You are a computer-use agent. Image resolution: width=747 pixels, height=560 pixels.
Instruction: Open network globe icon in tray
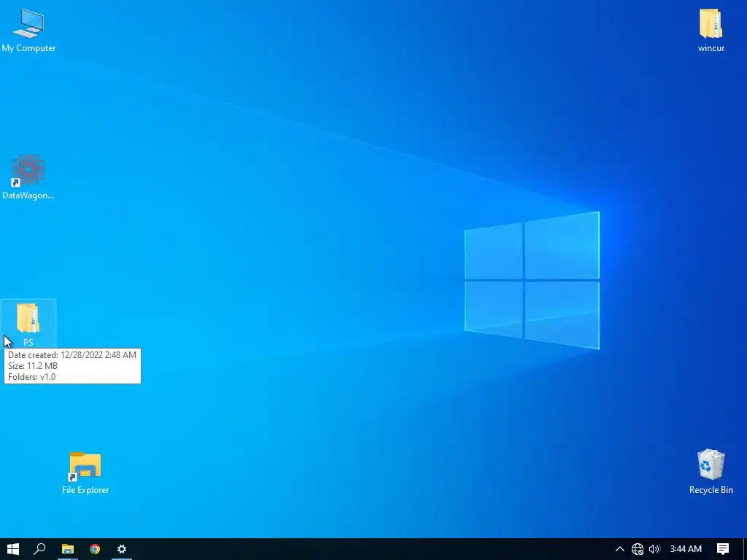click(x=638, y=549)
